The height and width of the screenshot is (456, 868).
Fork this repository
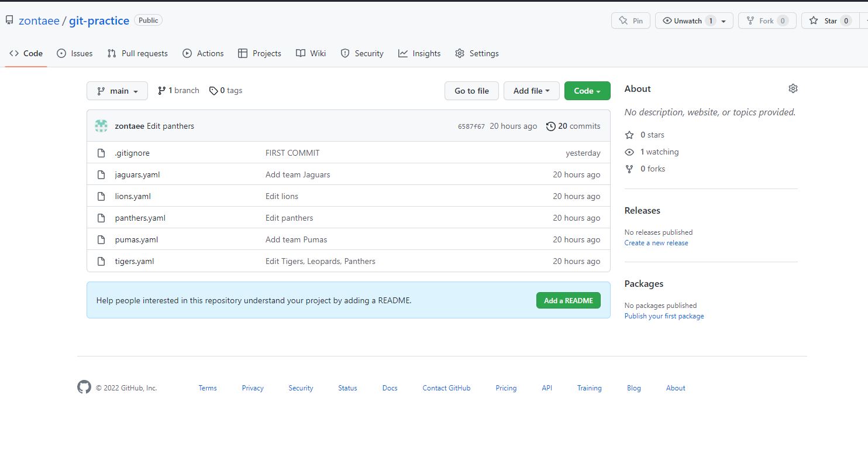(767, 20)
